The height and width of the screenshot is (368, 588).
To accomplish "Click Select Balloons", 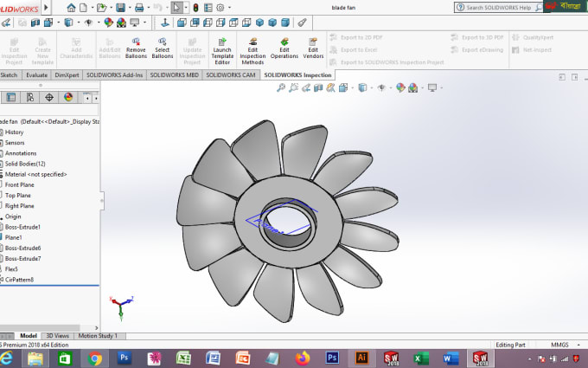I will (163, 48).
